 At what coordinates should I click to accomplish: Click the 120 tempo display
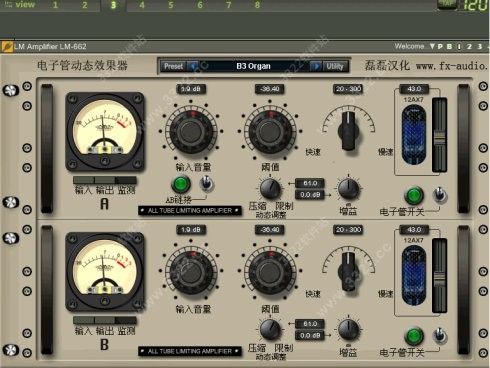click(x=475, y=5)
